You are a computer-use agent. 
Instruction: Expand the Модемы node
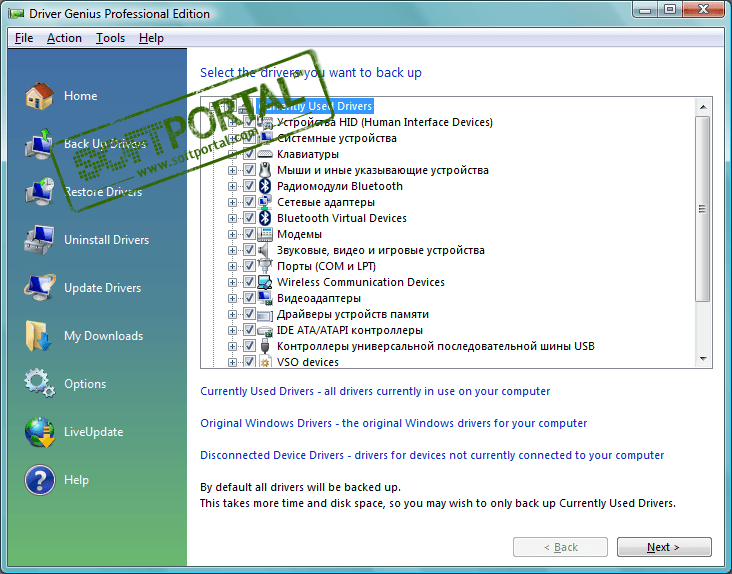(x=232, y=234)
